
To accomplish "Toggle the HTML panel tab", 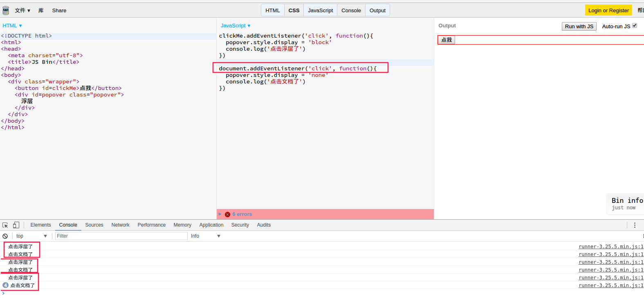I will [x=273, y=11].
